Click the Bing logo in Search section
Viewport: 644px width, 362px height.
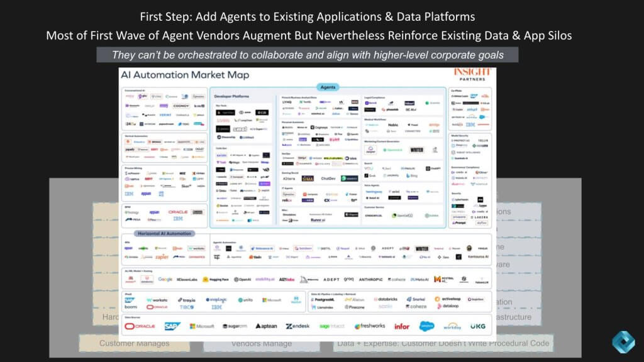[x=412, y=175]
